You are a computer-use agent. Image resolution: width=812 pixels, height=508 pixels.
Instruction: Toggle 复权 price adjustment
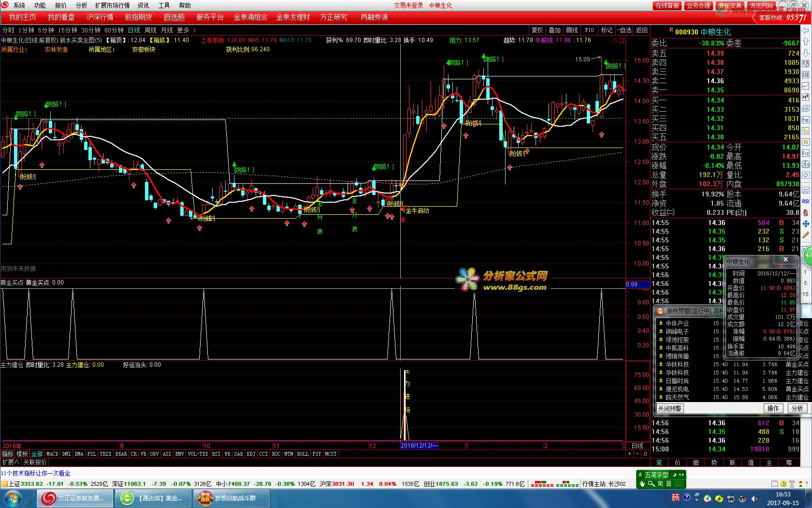click(x=537, y=30)
